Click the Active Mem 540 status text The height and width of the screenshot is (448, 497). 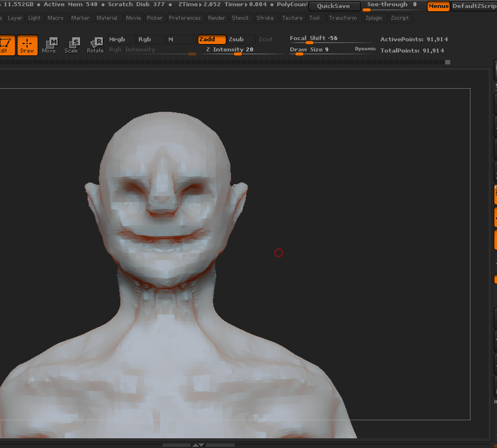(x=70, y=5)
